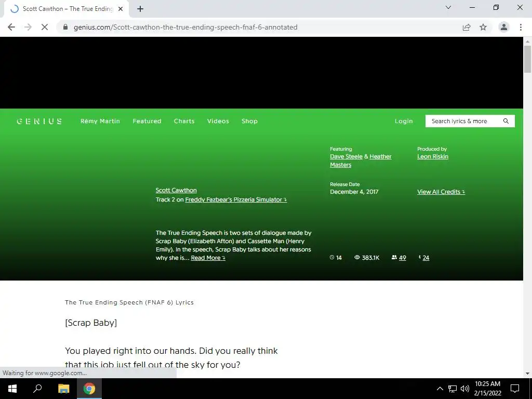Image resolution: width=532 pixels, height=399 pixels.
Task: Click the eye views icon beside 383.1K
Action: (x=357, y=258)
